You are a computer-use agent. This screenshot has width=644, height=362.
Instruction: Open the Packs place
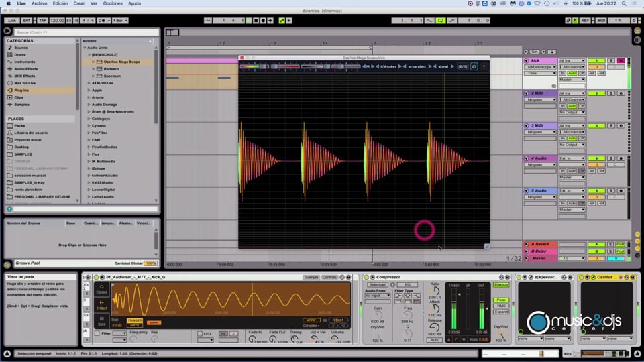(19, 125)
